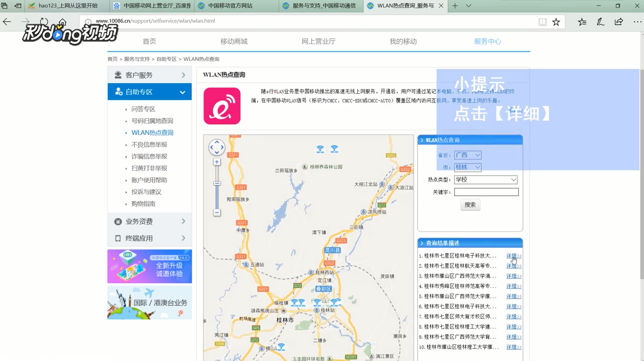Expand 终端应用 sidebar section

pyautogui.click(x=150, y=238)
